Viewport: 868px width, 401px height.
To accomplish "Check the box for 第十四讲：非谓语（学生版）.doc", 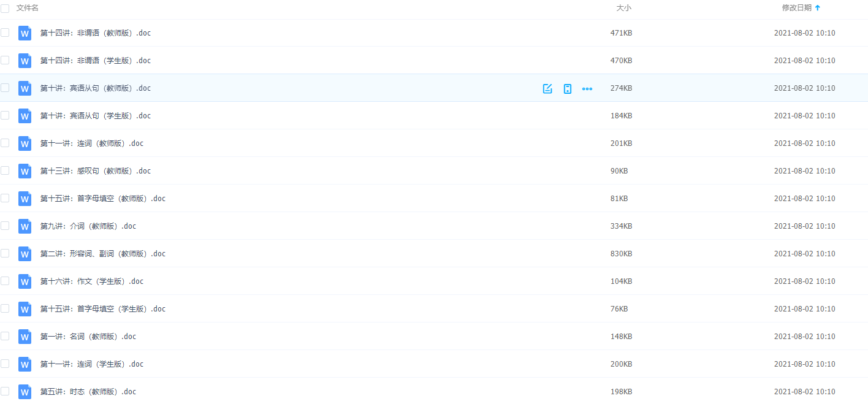I will (5, 60).
